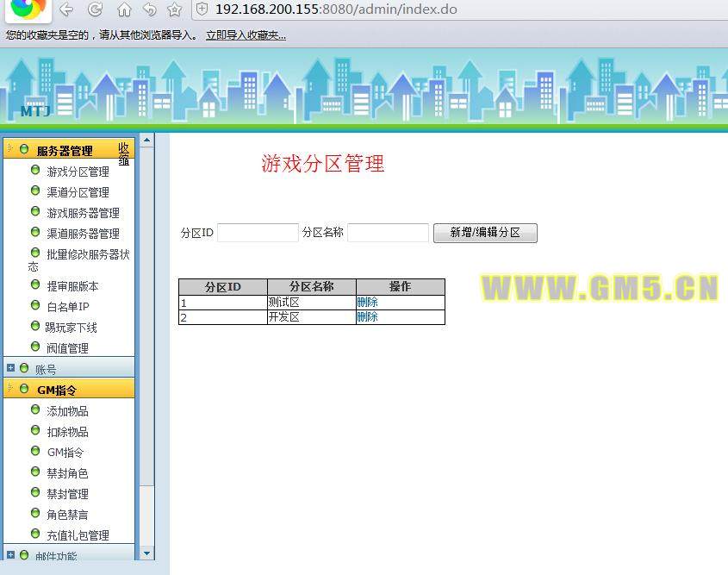Select 踢玩家下线 menu item

pos(71,328)
